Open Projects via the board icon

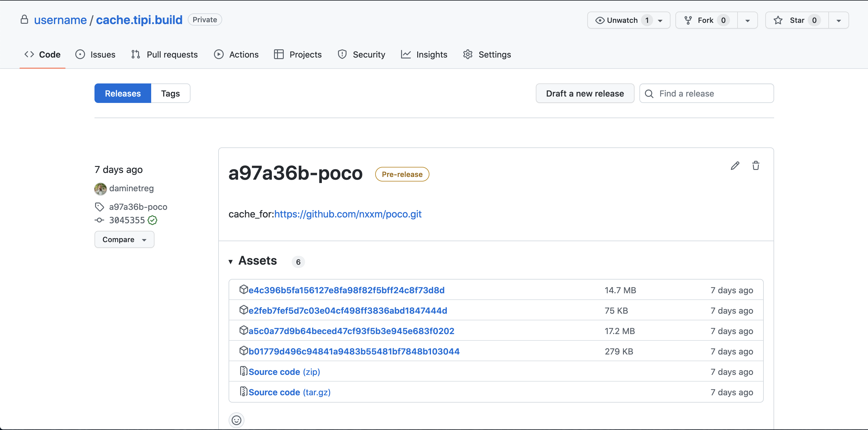point(279,54)
